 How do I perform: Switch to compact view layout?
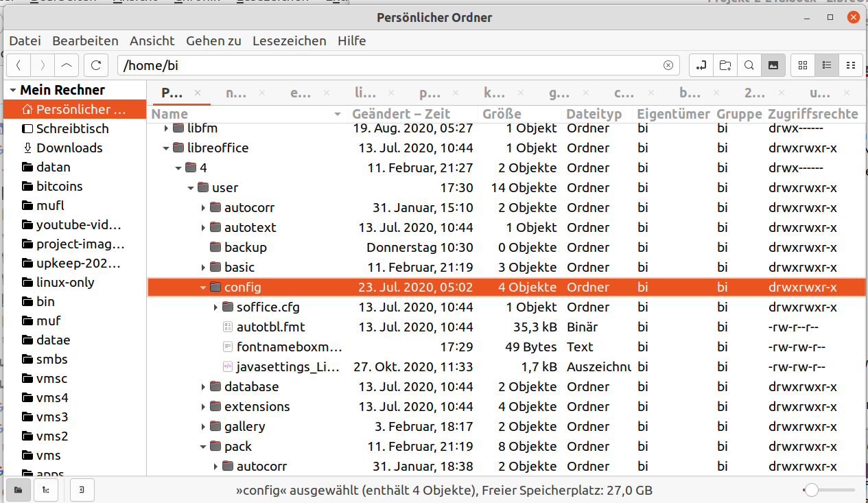[851, 65]
